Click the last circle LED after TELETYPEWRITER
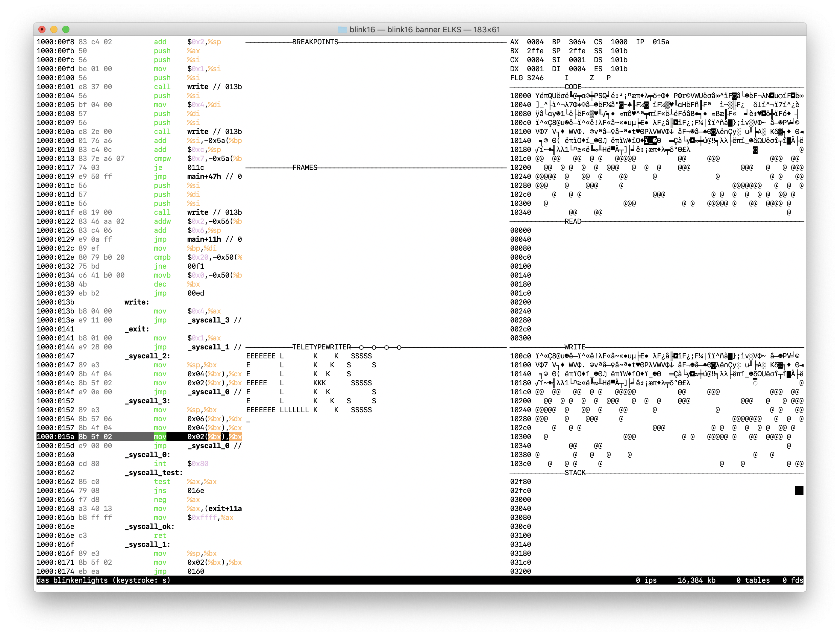This screenshot has height=636, width=840. (399, 347)
